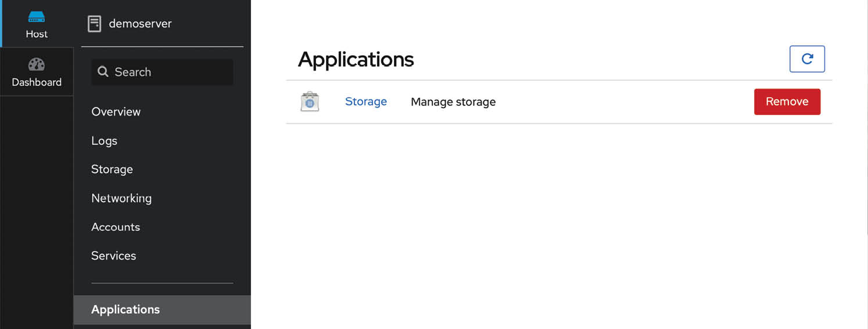This screenshot has height=329, width=868.
Task: Navigate to Networking
Action: pos(121,198)
